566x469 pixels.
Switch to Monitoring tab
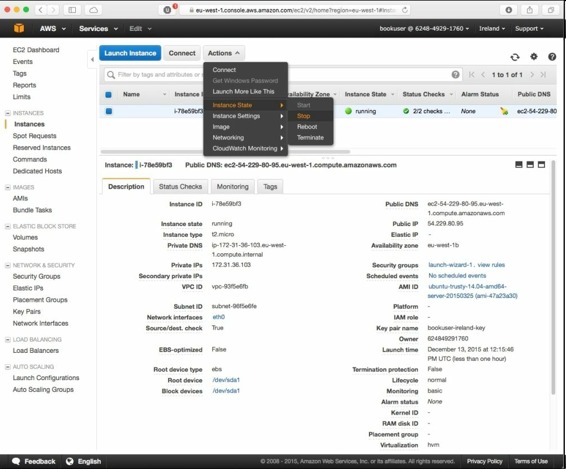pos(232,186)
